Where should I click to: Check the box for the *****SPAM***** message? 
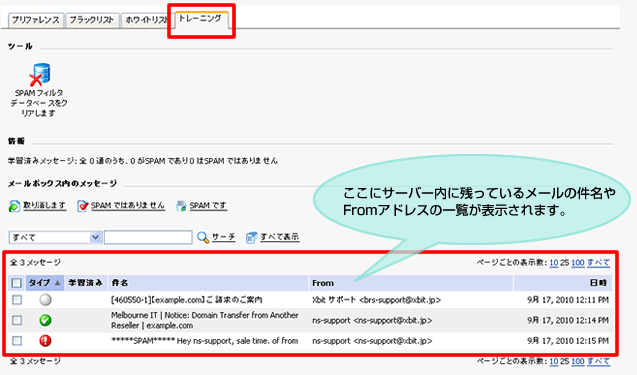tap(17, 340)
